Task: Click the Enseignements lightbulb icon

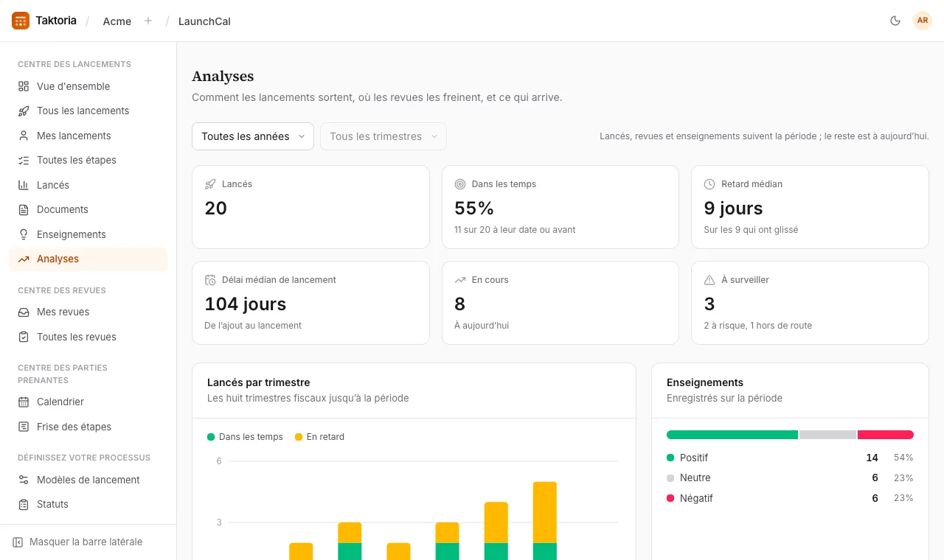Action: [x=24, y=234]
